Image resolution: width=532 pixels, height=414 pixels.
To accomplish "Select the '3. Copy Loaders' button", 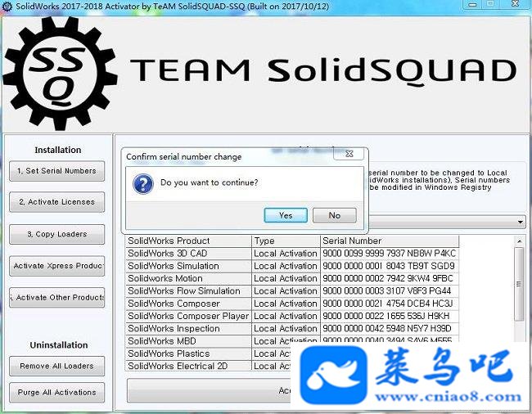I will point(56,234).
